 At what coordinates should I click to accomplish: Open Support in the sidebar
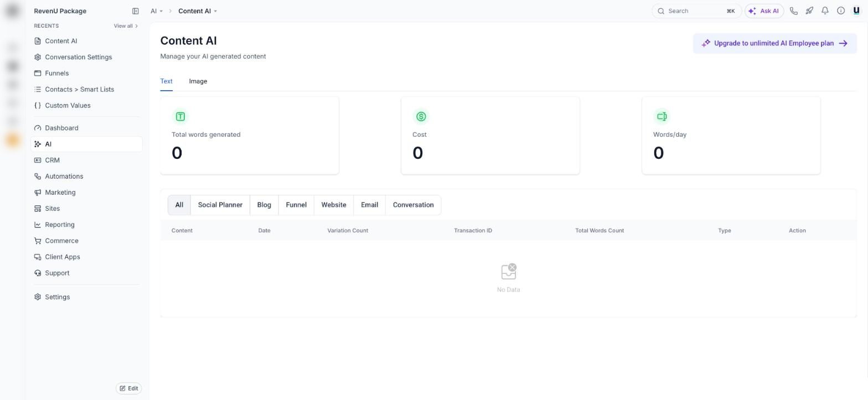coord(87,273)
